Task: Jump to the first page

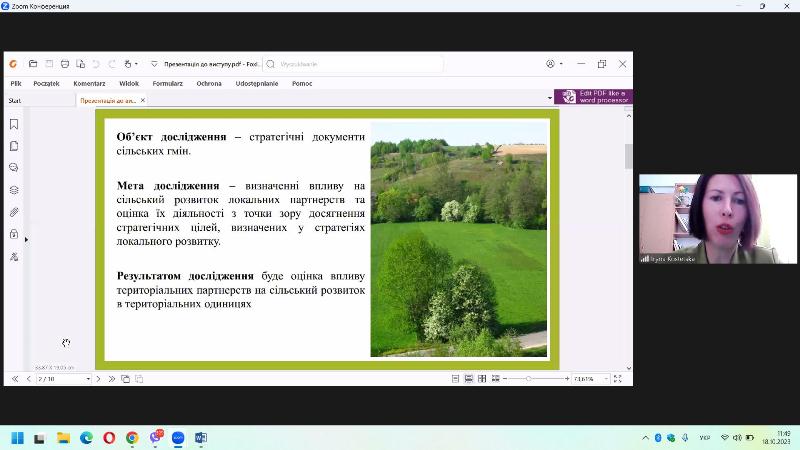Action: point(14,379)
